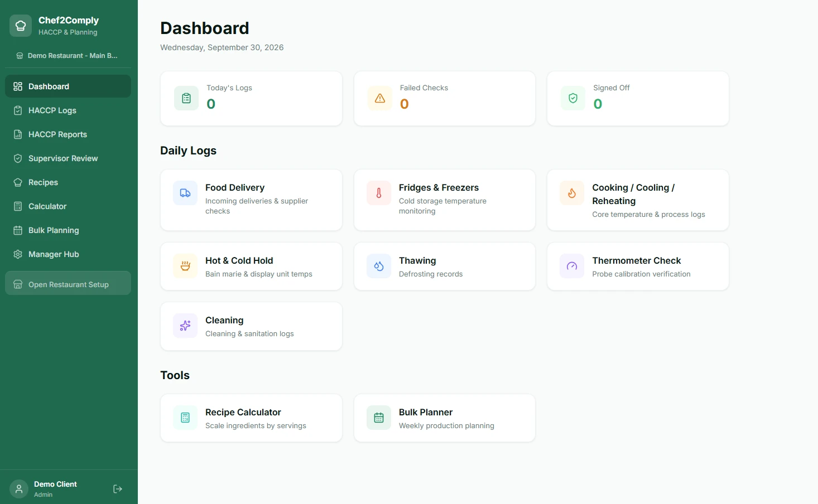Screen dimensions: 818x504
Task: Open Recipes in the sidebar
Action: [x=68, y=182]
